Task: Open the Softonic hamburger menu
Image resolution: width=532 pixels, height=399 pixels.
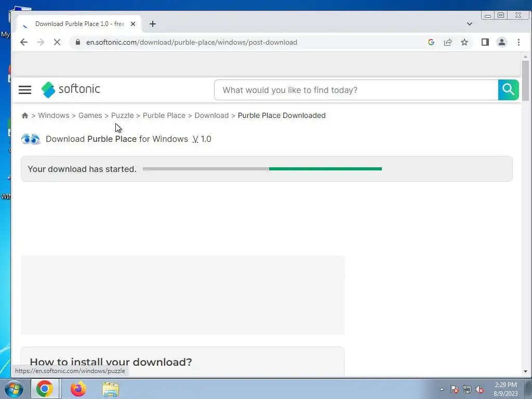Action: pyautogui.click(x=25, y=90)
